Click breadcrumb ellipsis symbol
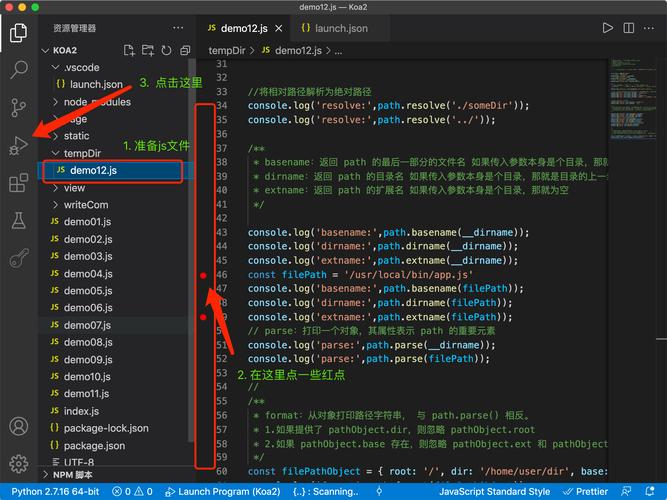The image size is (667, 500). 339,51
